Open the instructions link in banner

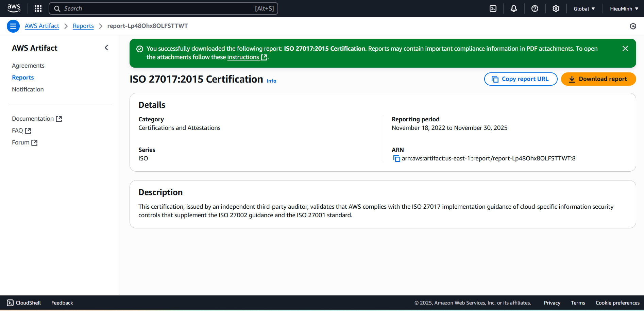[243, 57]
